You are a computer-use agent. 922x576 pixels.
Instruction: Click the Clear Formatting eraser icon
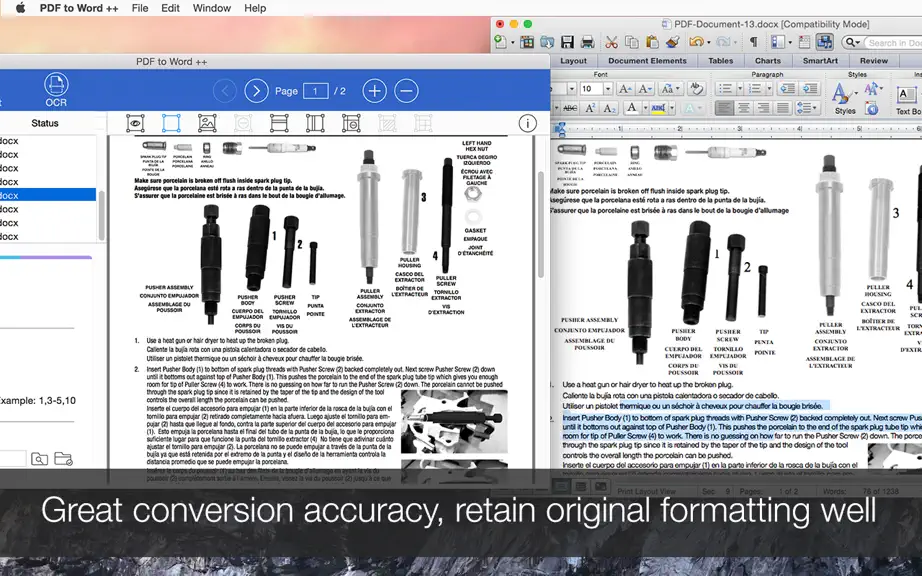coord(697,89)
